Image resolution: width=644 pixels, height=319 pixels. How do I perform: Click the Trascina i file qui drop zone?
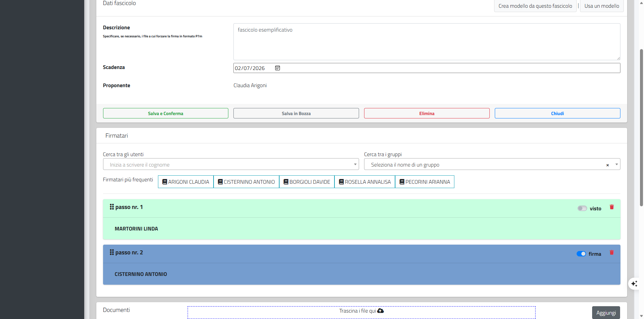[x=361, y=312]
